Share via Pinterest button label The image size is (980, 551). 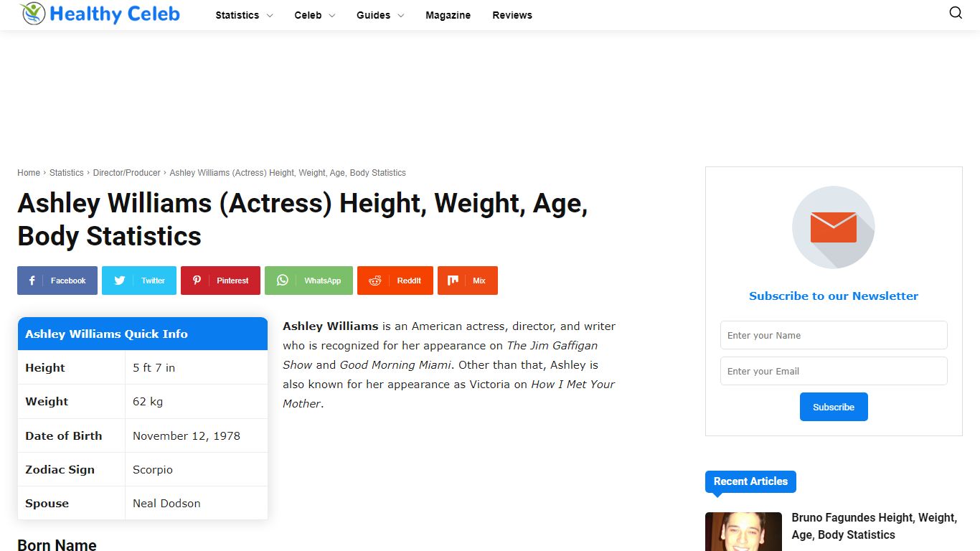(233, 281)
